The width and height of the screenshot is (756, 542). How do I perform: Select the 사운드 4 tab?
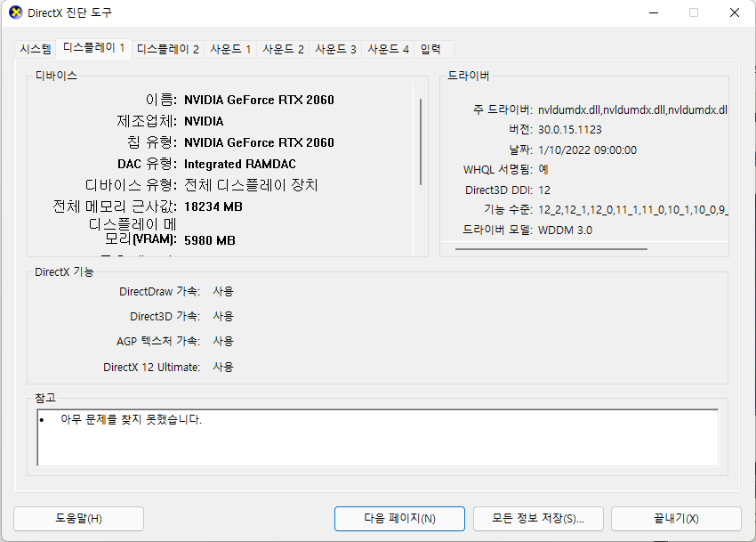[x=388, y=49]
